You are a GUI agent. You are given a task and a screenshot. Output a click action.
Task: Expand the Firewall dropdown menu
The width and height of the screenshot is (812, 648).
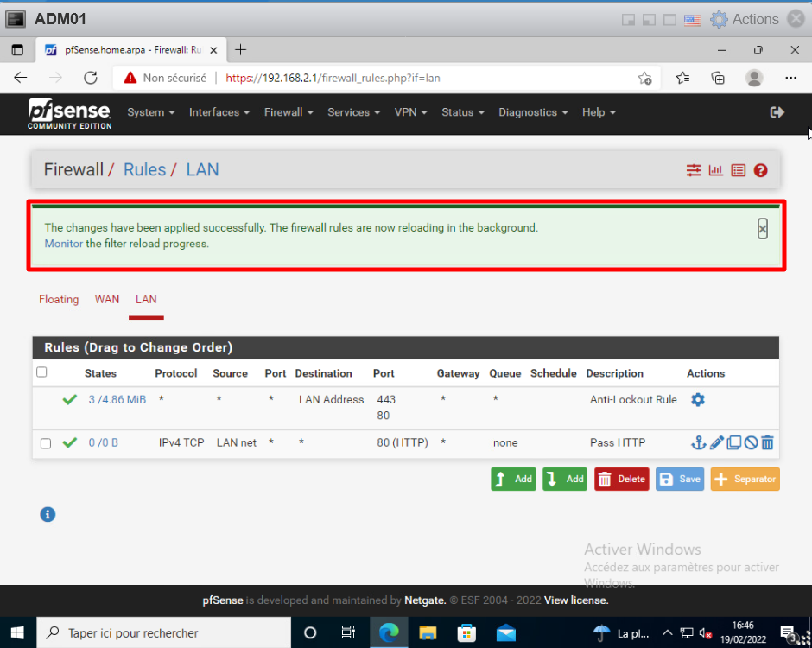pyautogui.click(x=289, y=112)
